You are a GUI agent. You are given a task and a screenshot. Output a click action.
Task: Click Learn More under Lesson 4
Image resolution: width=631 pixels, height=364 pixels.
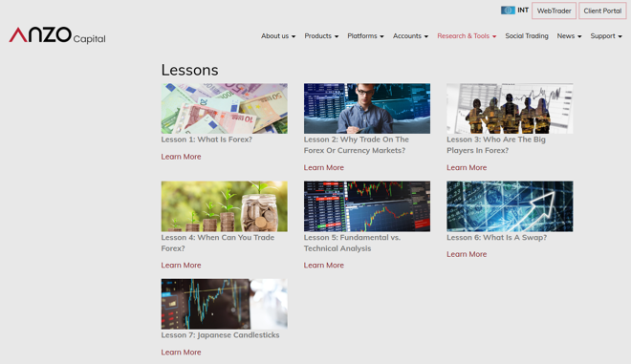(181, 265)
